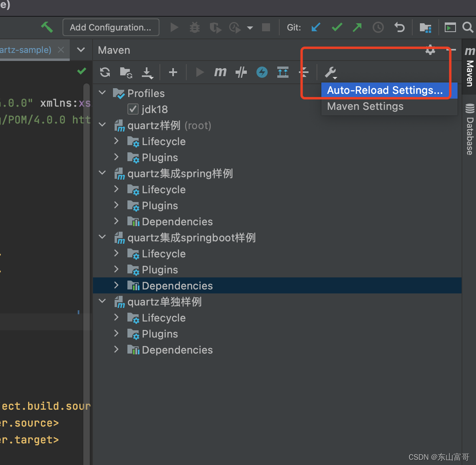
Task: Open Search Everywhere magnifier icon
Action: tap(468, 27)
